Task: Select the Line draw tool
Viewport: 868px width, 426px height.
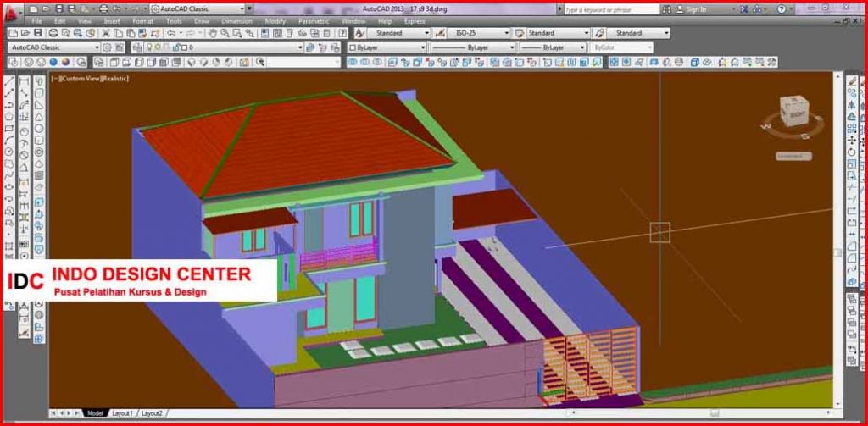Action: 9,82
